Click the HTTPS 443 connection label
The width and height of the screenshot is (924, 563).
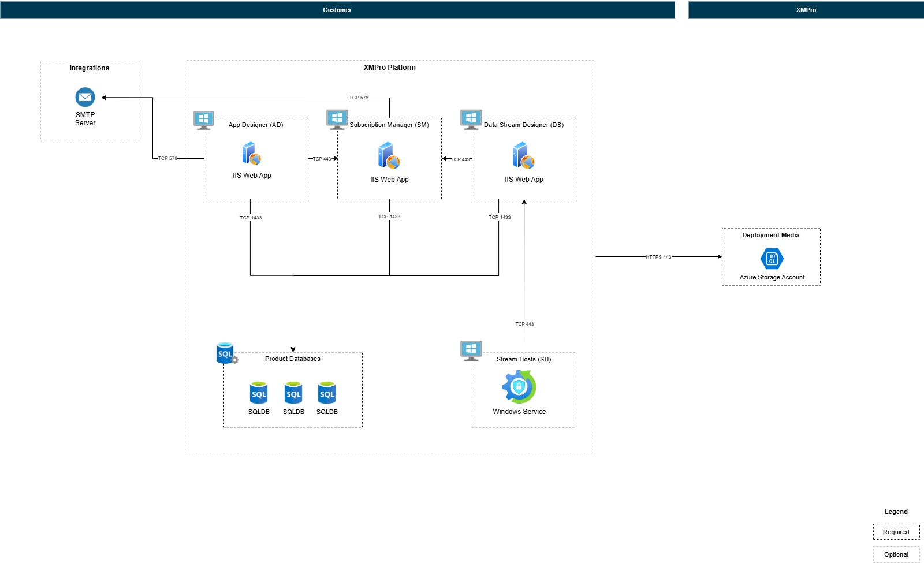pos(658,258)
